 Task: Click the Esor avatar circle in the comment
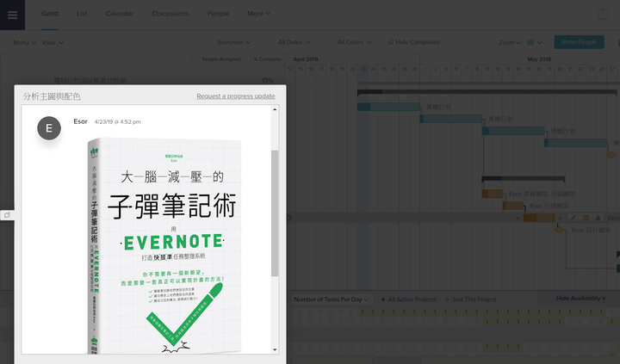pyautogui.click(x=49, y=128)
